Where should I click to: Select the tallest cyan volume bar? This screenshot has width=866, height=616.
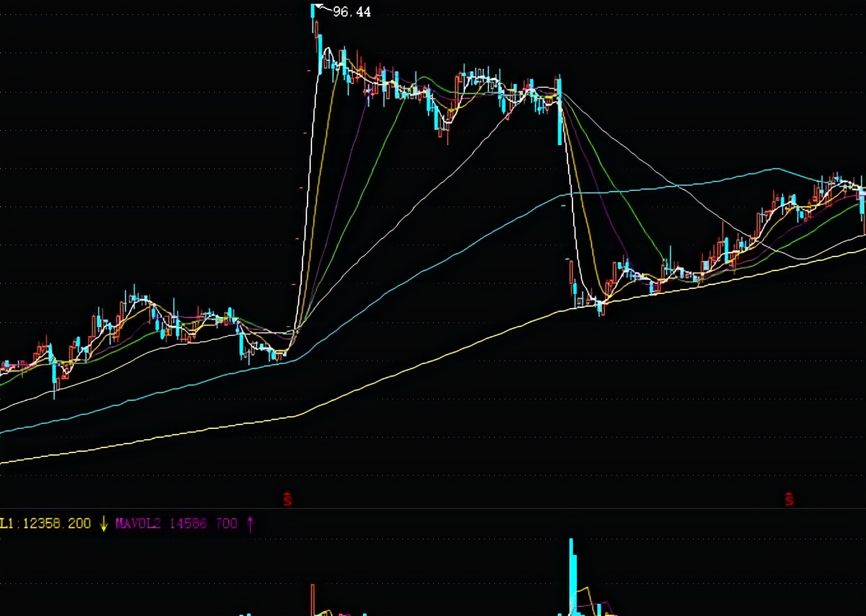click(x=571, y=577)
